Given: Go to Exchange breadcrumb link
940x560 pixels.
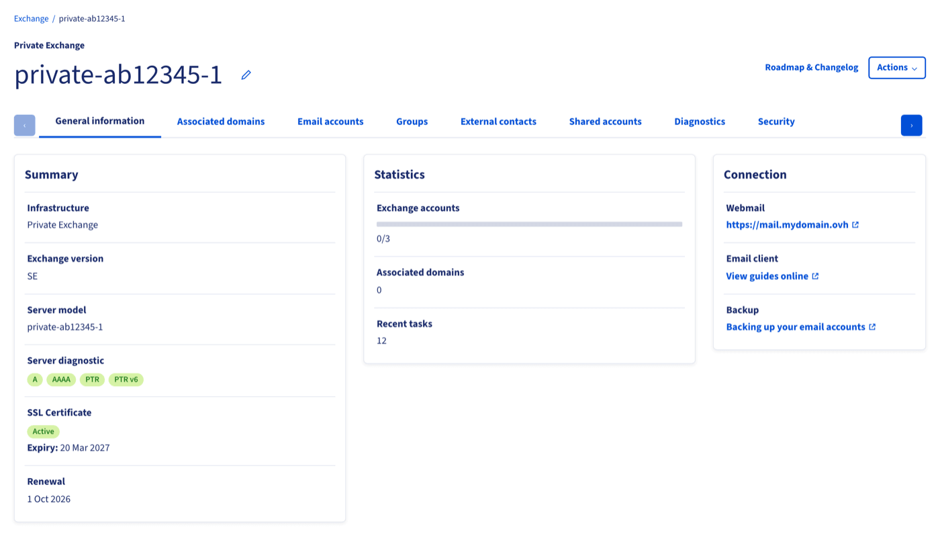Looking at the screenshot, I should coord(32,19).
